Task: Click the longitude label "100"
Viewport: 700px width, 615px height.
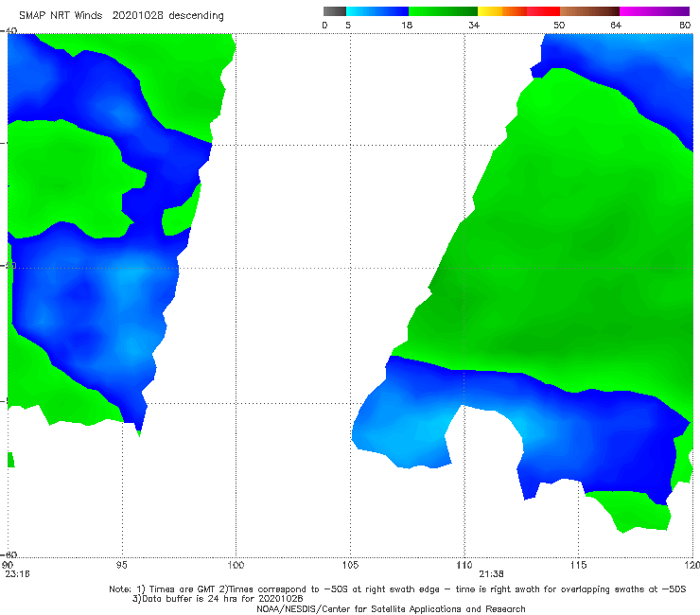Action: (236, 565)
